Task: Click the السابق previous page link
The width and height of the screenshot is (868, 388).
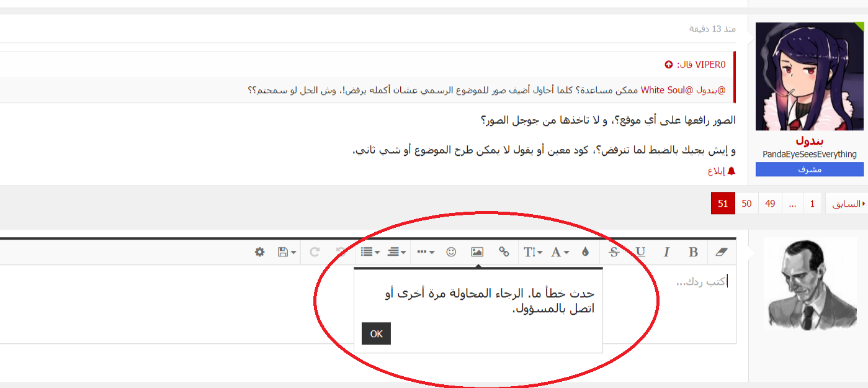Action: (847, 204)
